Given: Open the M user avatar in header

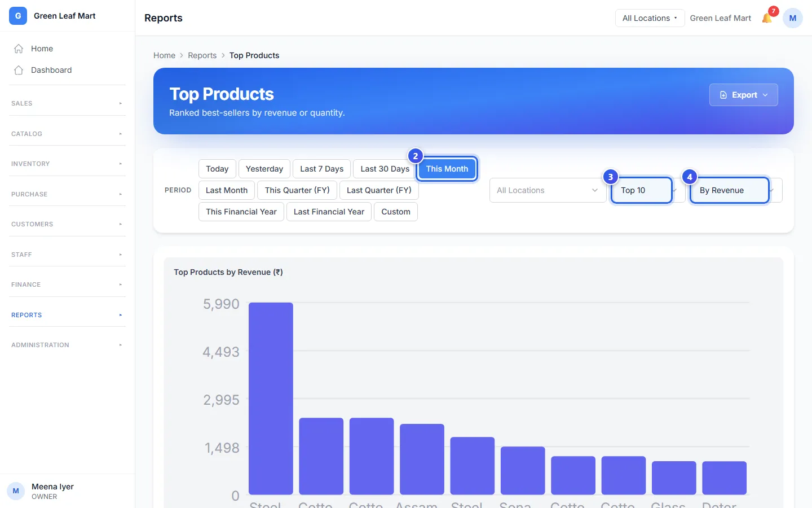Looking at the screenshot, I should click(793, 18).
